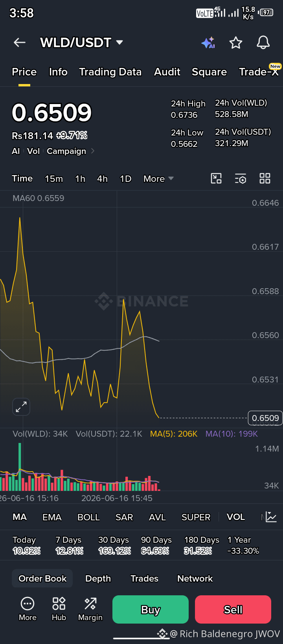This screenshot has height=644, width=283.
Task: Tap the 7 Days 12.81% performance
Action: pyautogui.click(x=69, y=545)
